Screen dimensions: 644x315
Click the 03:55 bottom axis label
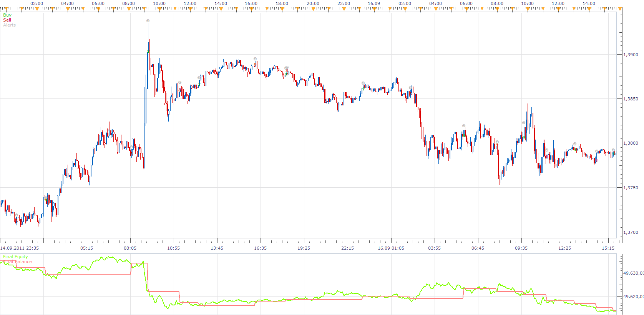point(434,248)
